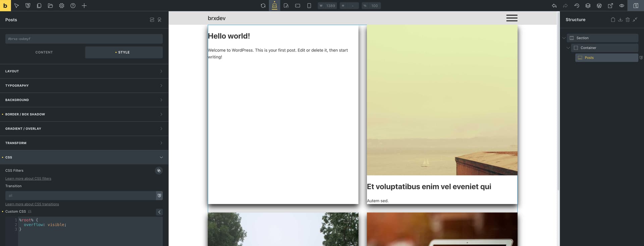
Task: Open the help question mark icon
Action: [73, 6]
